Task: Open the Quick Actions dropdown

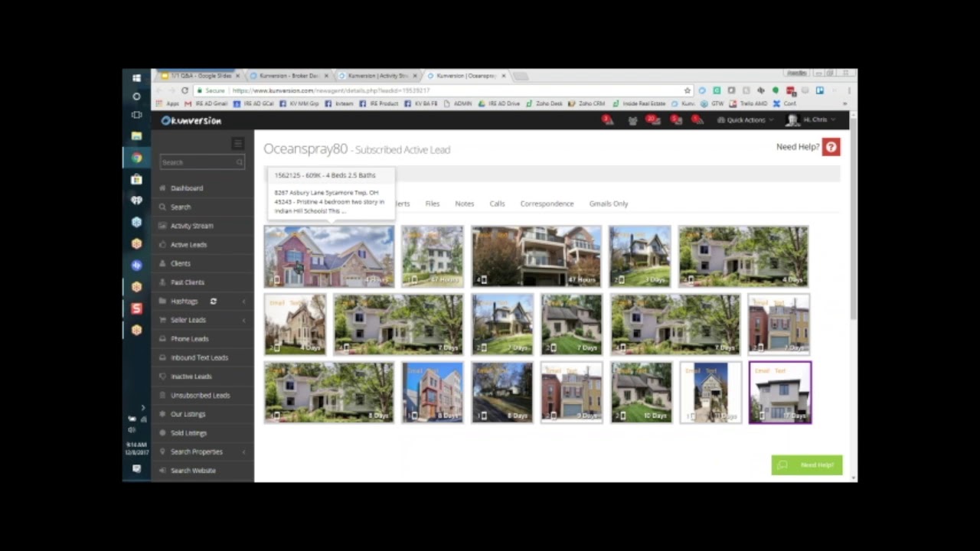Action: tap(745, 120)
